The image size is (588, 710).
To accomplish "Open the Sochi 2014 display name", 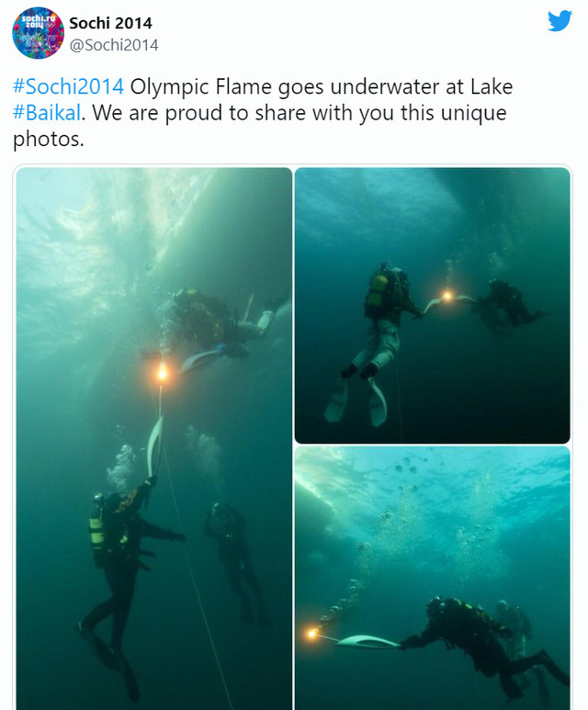I will click(x=110, y=23).
